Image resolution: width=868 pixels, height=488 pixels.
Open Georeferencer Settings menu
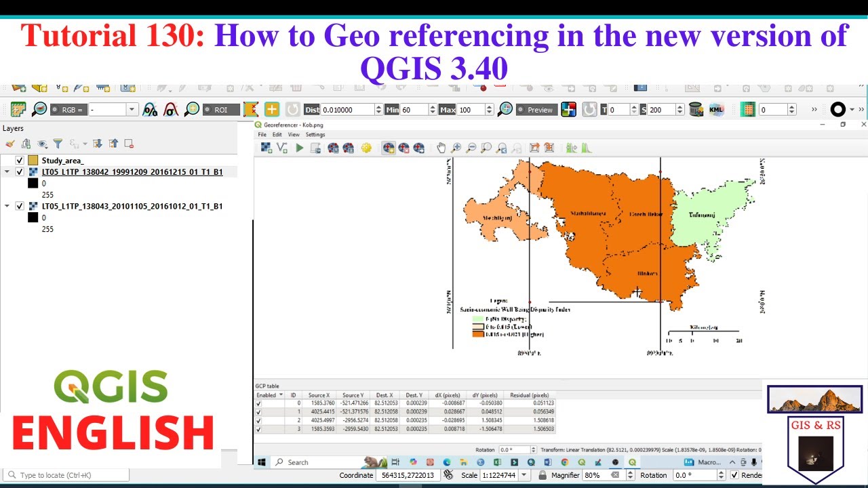click(x=315, y=135)
